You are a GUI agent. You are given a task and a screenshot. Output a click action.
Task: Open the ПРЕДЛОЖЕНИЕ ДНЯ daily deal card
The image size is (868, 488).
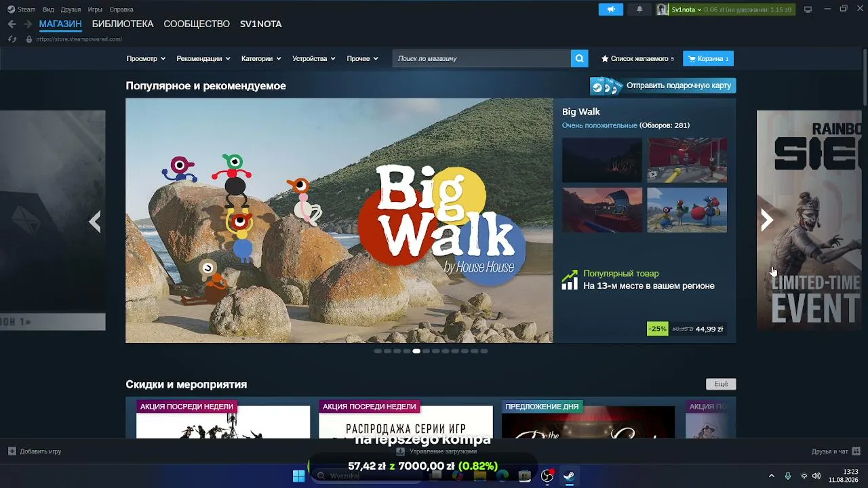(x=589, y=418)
